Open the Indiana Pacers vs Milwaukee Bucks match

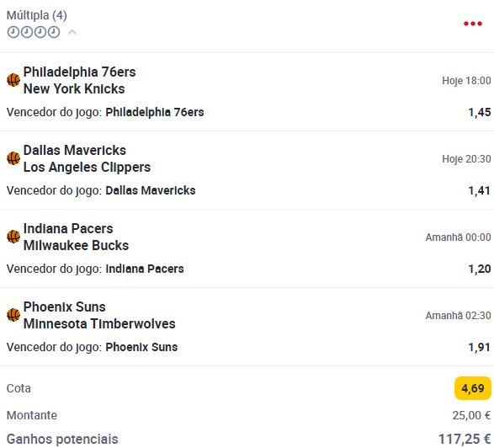(x=77, y=237)
